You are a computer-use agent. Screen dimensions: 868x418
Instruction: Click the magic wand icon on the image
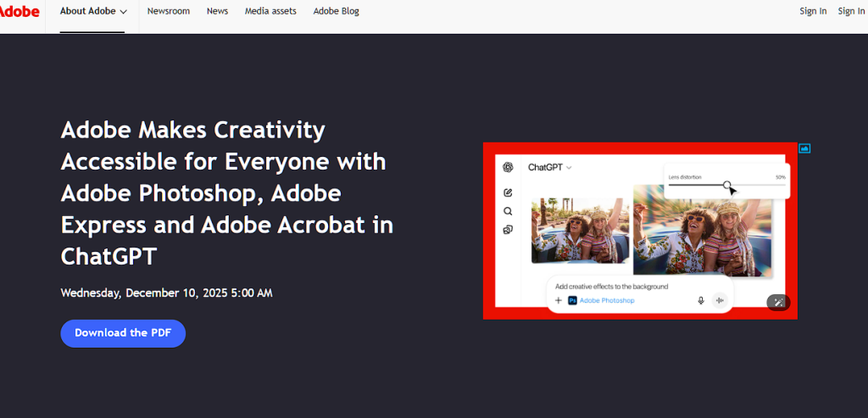tap(778, 303)
